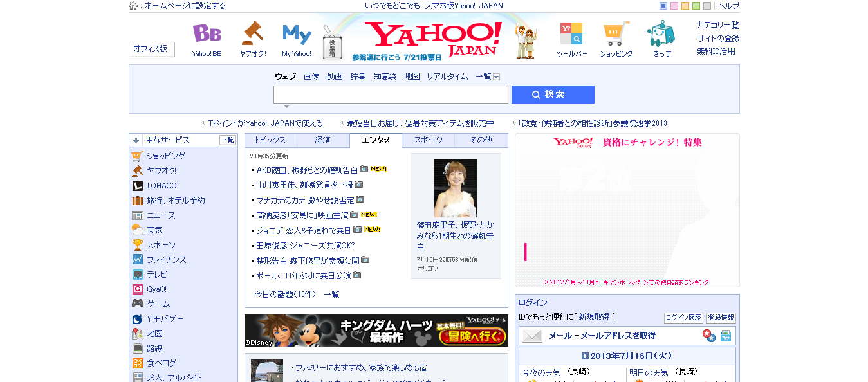Open the ヤフオク! gavel icon in header
Image resolution: width=868 pixels, height=382 pixels.
tap(252, 33)
